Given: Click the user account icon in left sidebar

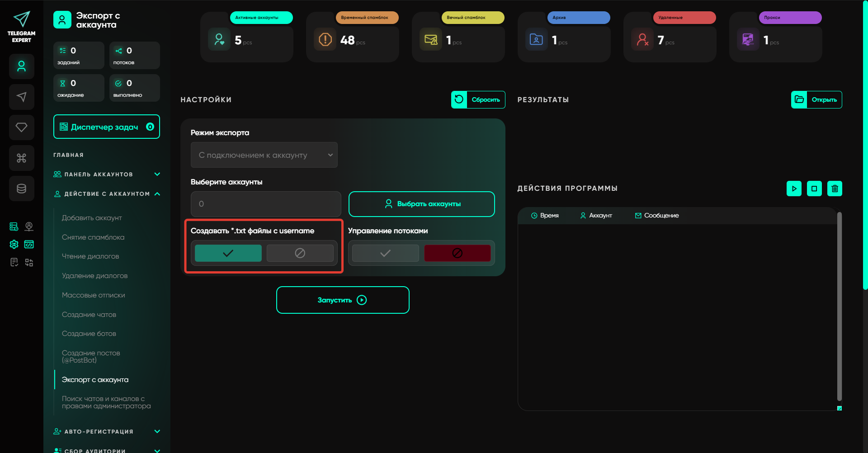Looking at the screenshot, I should click(x=21, y=66).
